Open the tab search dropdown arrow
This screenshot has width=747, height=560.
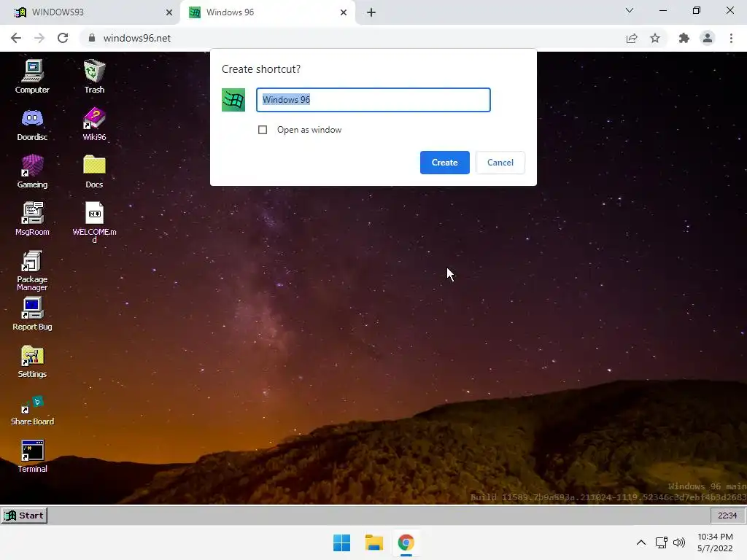point(630,10)
